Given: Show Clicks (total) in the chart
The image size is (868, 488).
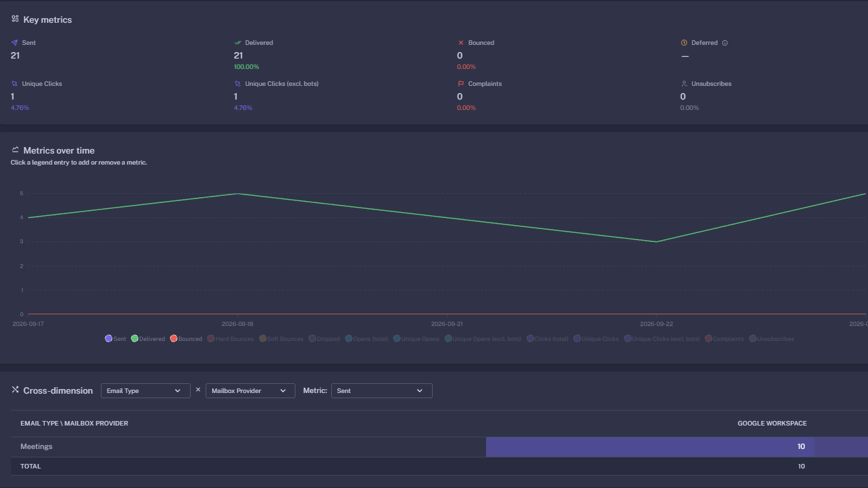Looking at the screenshot, I should [x=548, y=339].
